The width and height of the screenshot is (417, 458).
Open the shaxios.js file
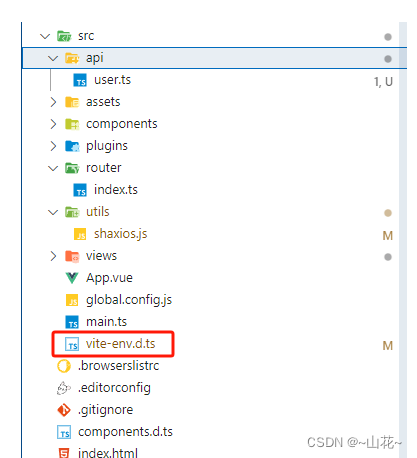pos(120,234)
